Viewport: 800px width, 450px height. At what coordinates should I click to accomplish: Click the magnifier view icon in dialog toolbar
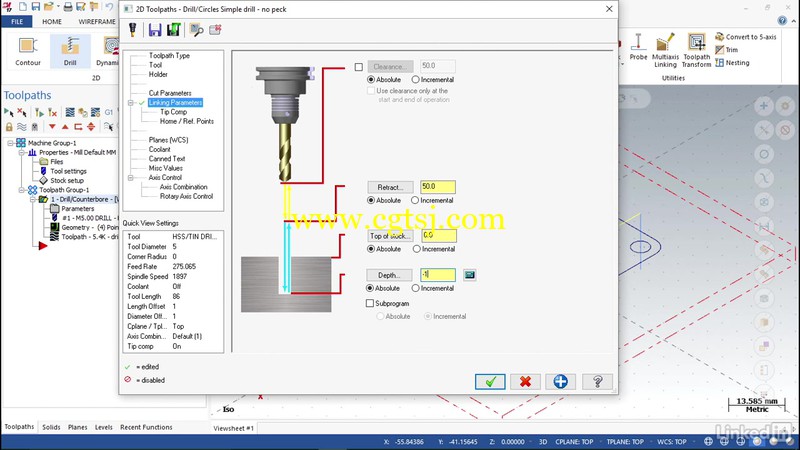196,30
